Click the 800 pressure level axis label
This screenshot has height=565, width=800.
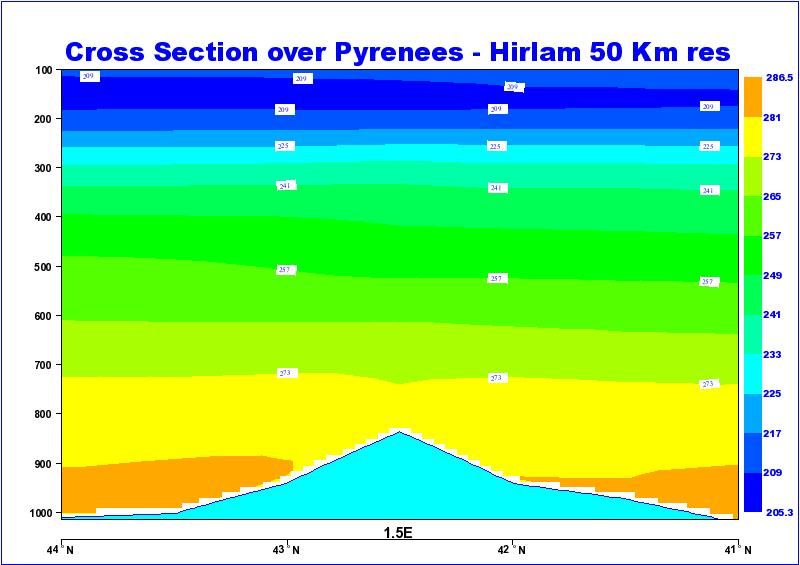[44, 414]
